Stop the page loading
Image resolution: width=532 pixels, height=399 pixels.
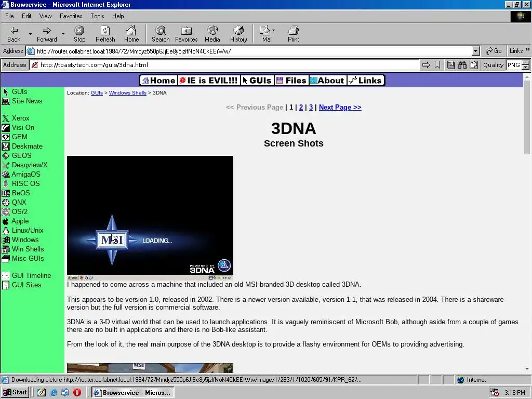[x=79, y=34]
